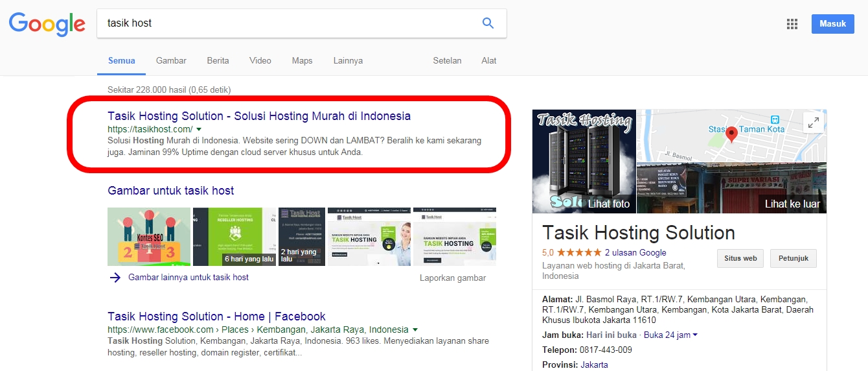Switch to the Video tab
The image size is (868, 371).
pyautogui.click(x=260, y=60)
